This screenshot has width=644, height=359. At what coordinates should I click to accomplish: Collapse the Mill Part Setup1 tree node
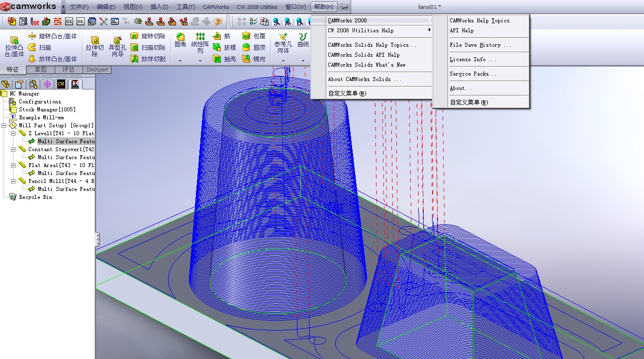pos(4,126)
